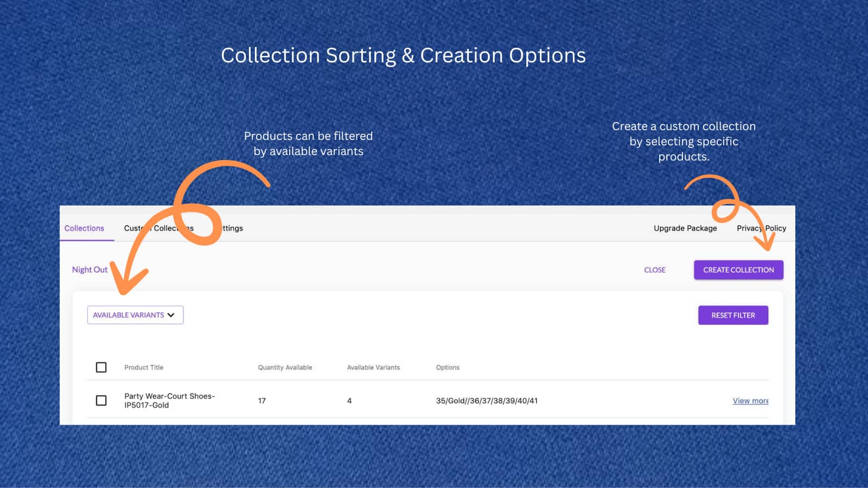
Task: Click the Product Title column header
Action: pos(143,367)
